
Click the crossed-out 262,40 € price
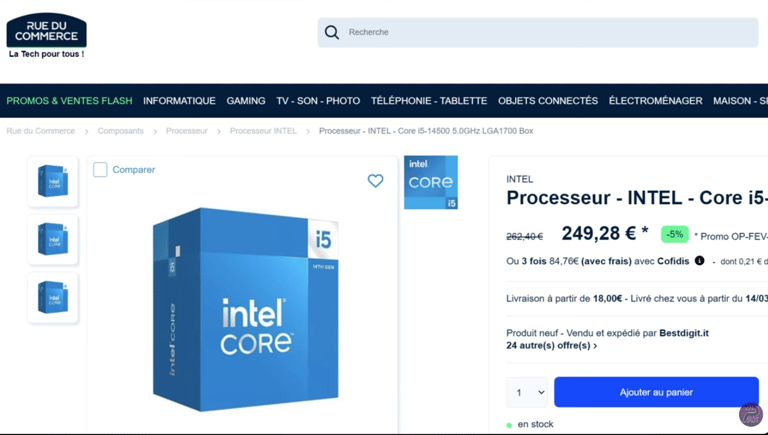point(525,237)
